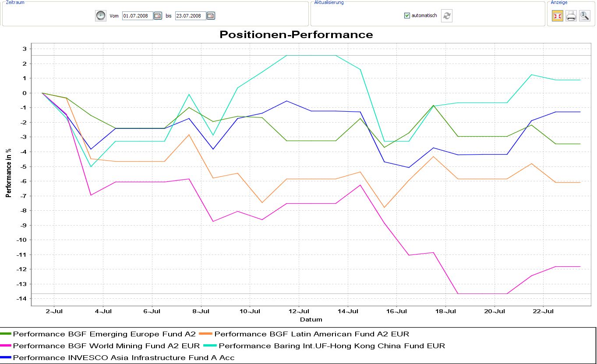Click the clock time period icon
The width and height of the screenshot is (597, 364).
[101, 16]
